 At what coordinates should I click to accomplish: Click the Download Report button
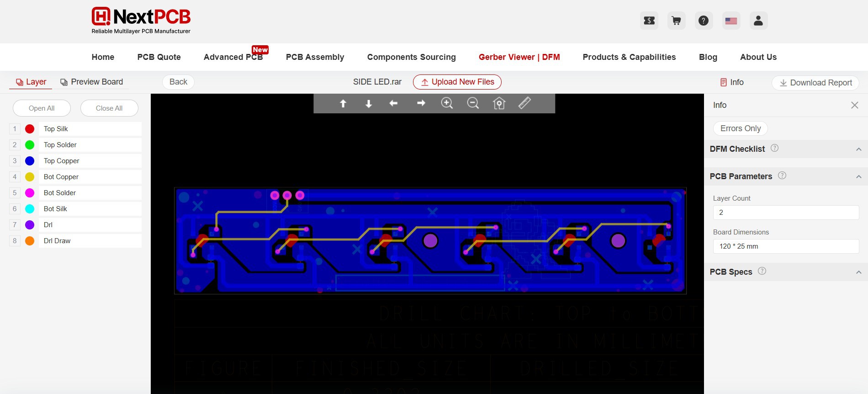click(x=815, y=83)
